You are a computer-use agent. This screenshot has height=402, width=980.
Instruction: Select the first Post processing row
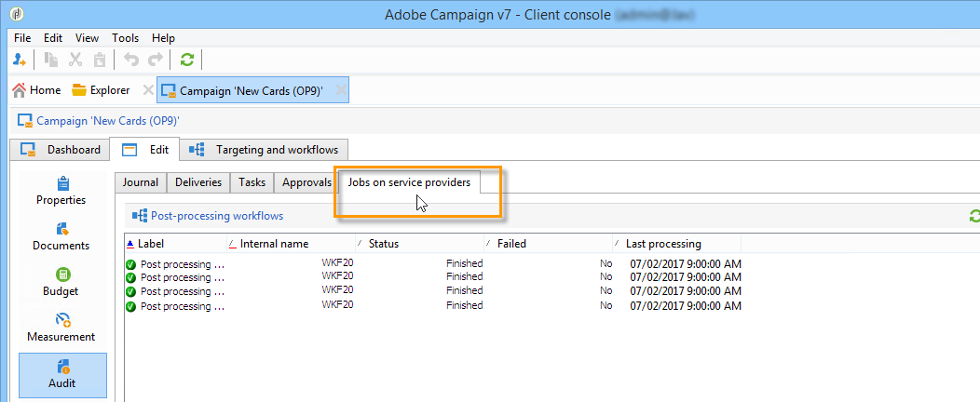pos(433,264)
